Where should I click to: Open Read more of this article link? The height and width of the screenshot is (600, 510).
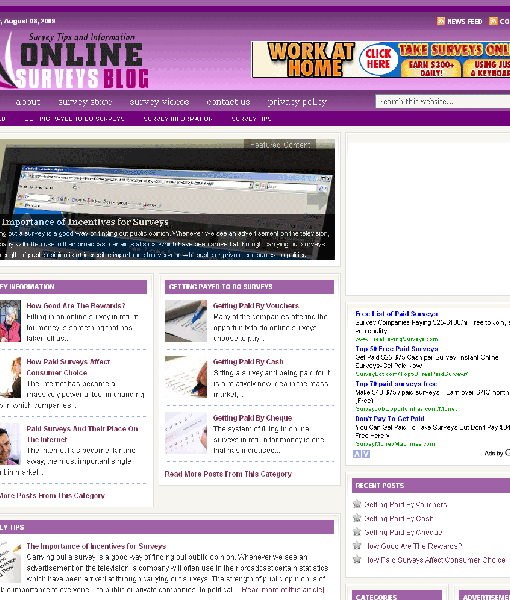point(283,589)
